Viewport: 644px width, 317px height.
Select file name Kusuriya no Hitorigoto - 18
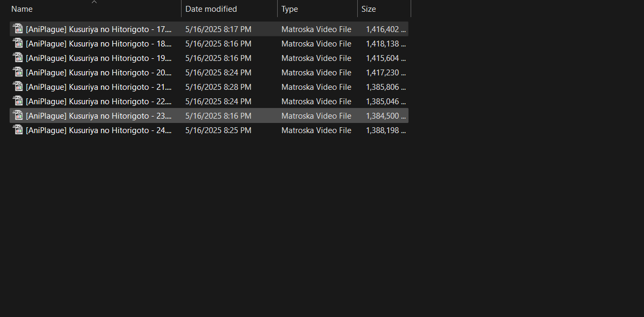[99, 44]
